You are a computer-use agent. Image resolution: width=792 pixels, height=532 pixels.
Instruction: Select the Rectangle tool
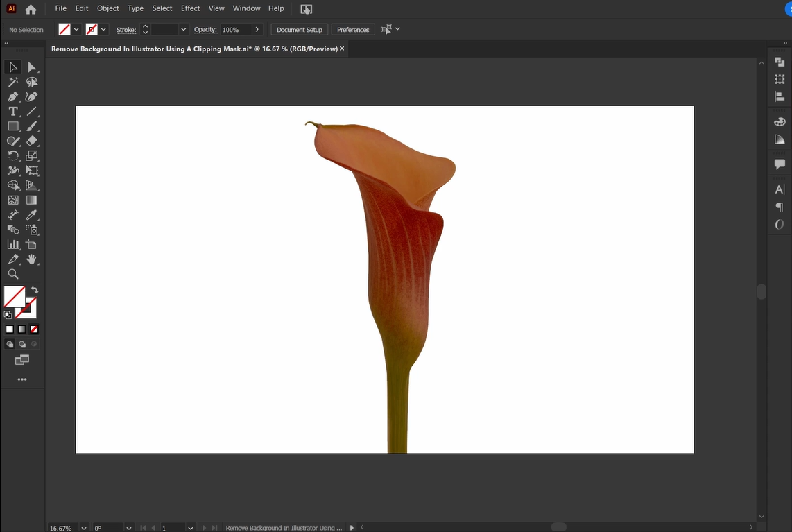pos(12,126)
